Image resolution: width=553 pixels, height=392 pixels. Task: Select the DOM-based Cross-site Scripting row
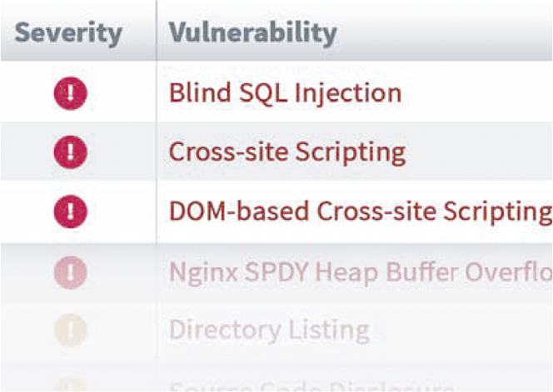click(276, 211)
